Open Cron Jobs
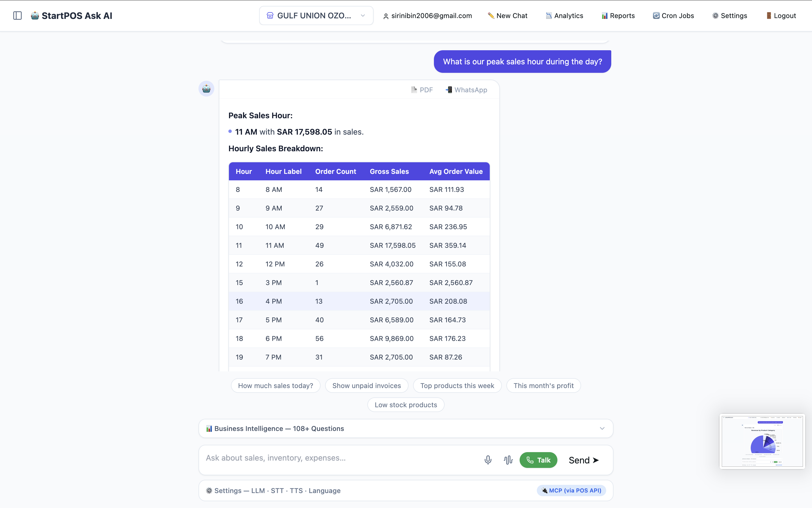The height and width of the screenshot is (508, 812). pos(673,16)
